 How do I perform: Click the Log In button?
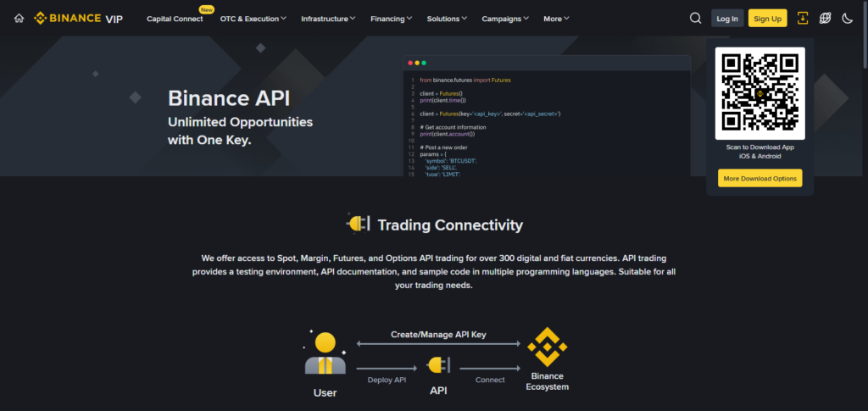pos(727,19)
